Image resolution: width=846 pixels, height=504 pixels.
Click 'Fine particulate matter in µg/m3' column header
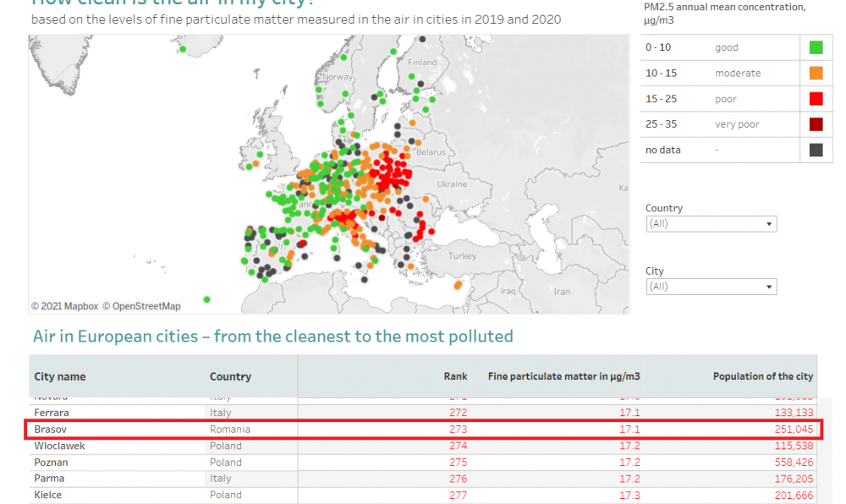coord(563,376)
